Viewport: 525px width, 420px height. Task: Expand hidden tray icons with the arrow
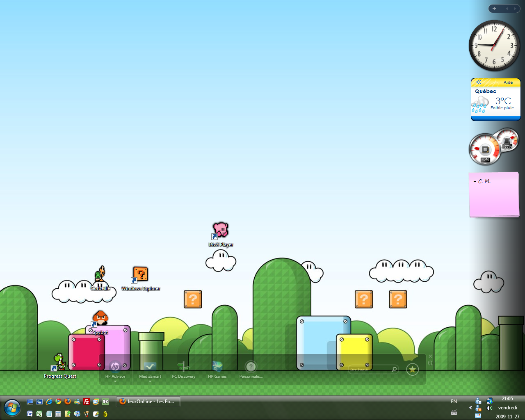(x=470, y=408)
